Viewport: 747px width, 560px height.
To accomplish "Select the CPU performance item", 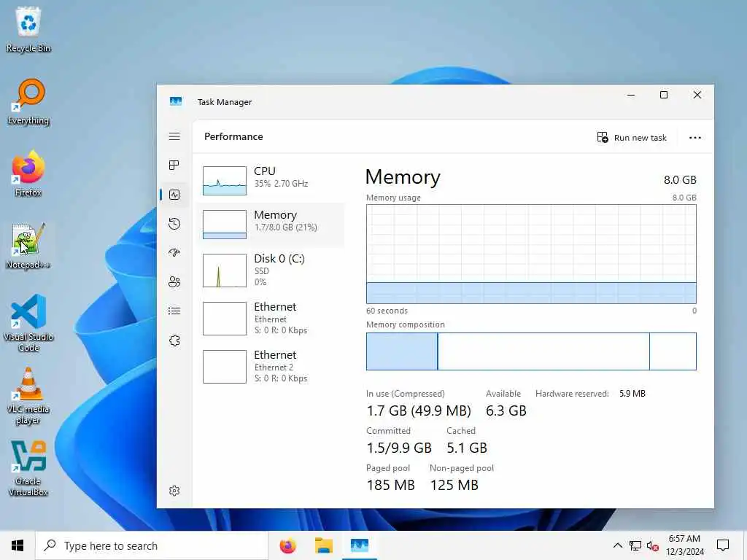I will [x=271, y=180].
